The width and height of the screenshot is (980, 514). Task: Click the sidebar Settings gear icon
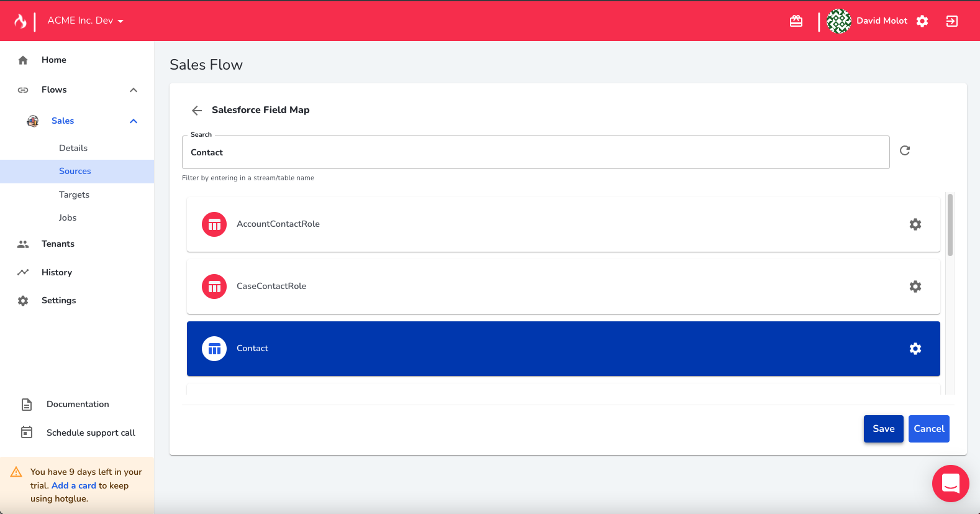coord(23,301)
